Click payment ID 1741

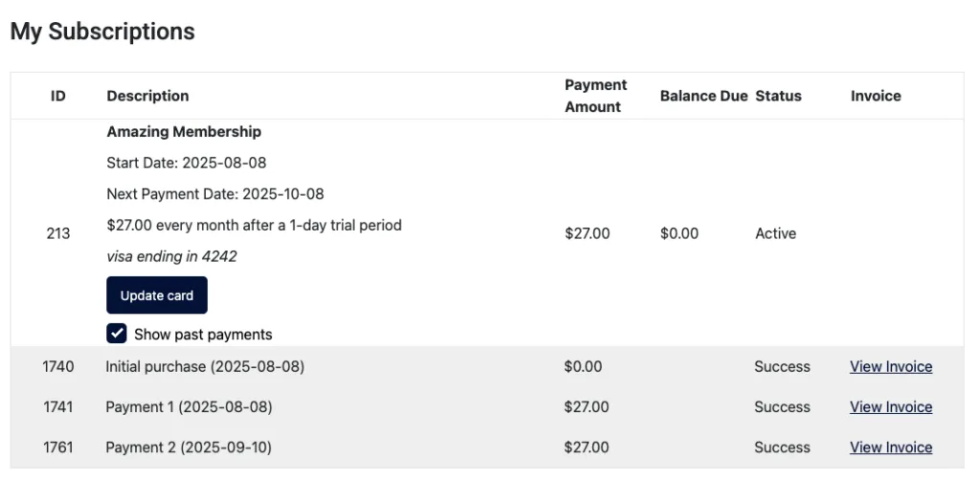coord(58,406)
